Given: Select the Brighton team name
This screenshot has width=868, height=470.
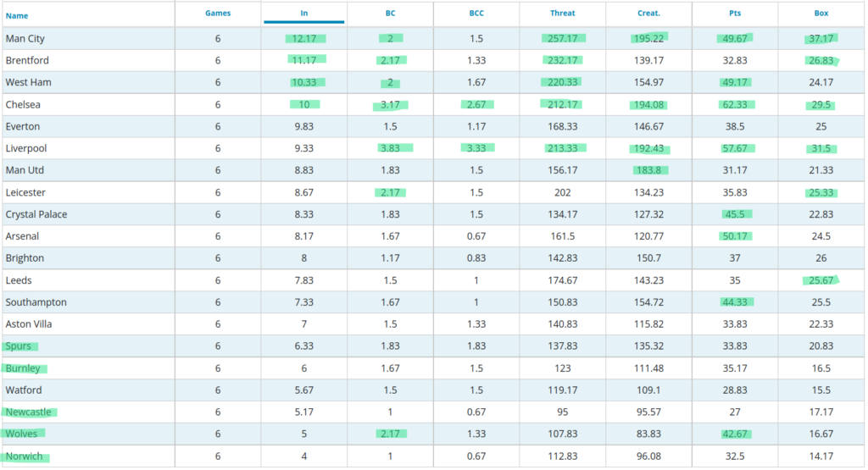Looking at the screenshot, I should pos(25,258).
